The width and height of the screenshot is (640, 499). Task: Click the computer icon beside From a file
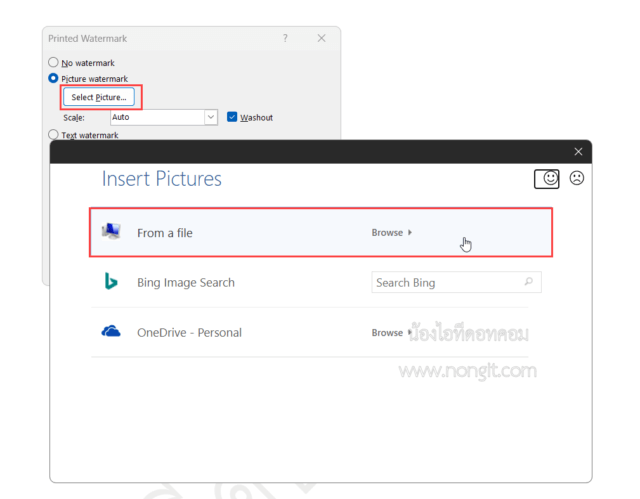click(111, 231)
